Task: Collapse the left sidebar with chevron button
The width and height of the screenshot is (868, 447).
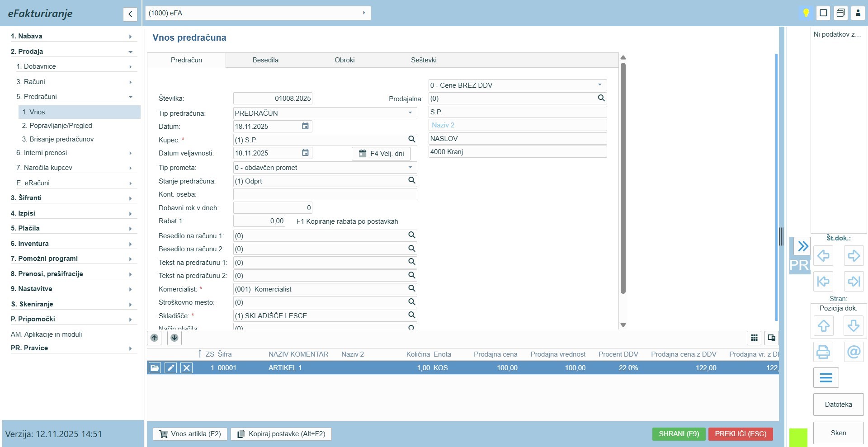Action: pyautogui.click(x=130, y=14)
